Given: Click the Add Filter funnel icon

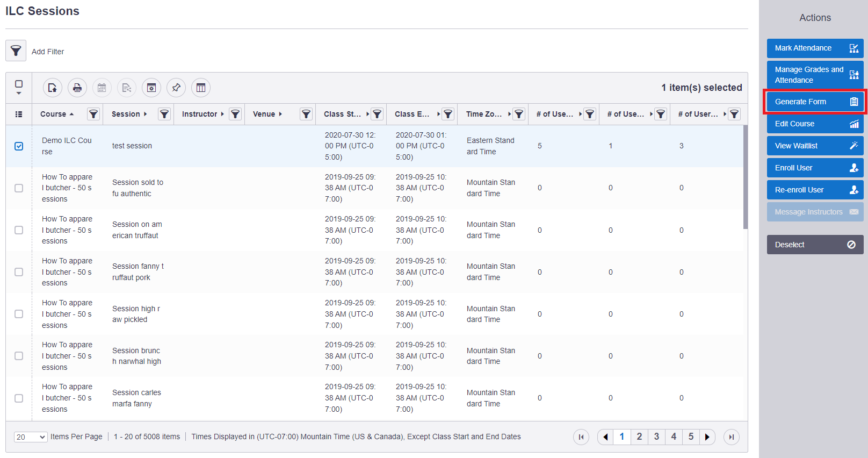Looking at the screenshot, I should pos(16,51).
